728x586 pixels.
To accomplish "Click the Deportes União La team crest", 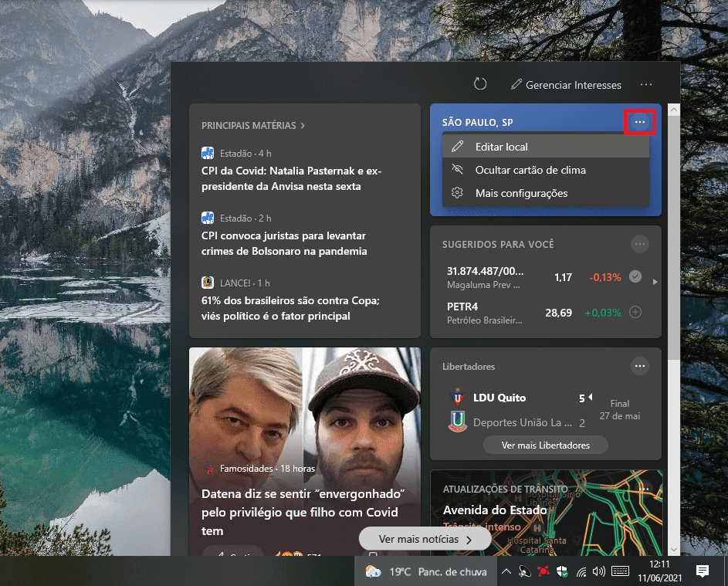I will (x=457, y=422).
